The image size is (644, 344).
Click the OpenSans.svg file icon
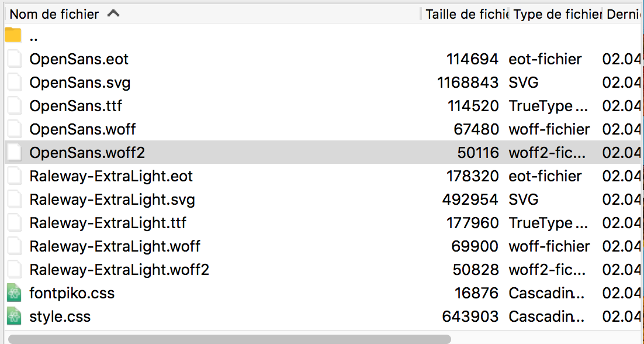click(13, 82)
